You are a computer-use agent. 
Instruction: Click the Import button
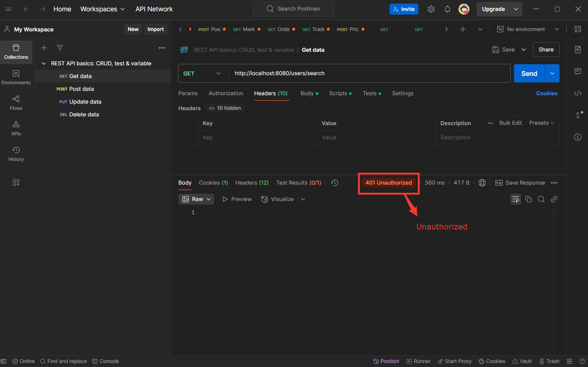156,29
